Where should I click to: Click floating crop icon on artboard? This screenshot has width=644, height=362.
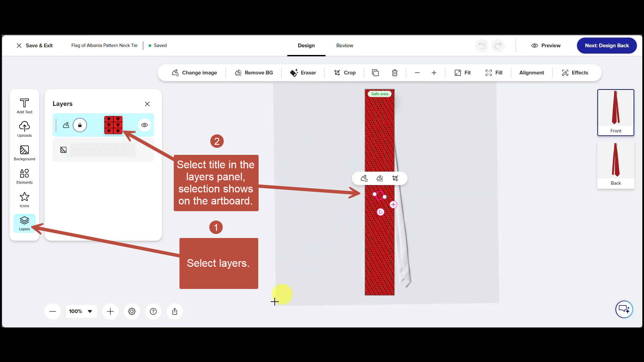pos(395,178)
